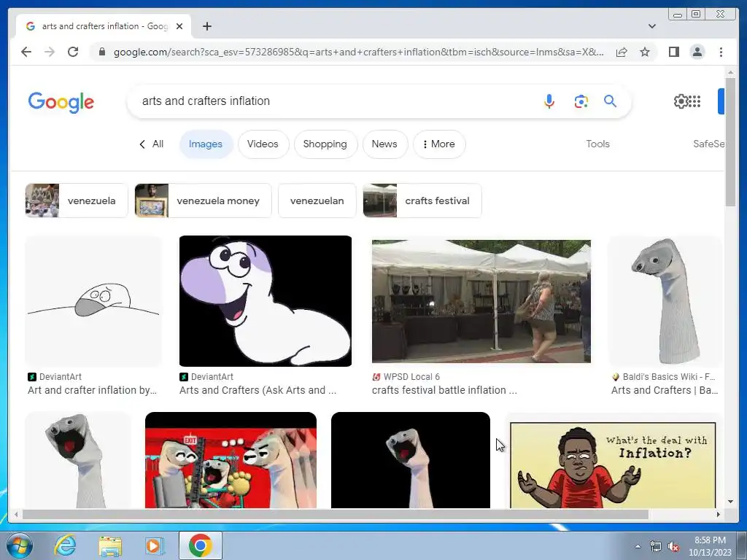Open the Shopping tab
Viewport: 747px width, 560px height.
325,144
